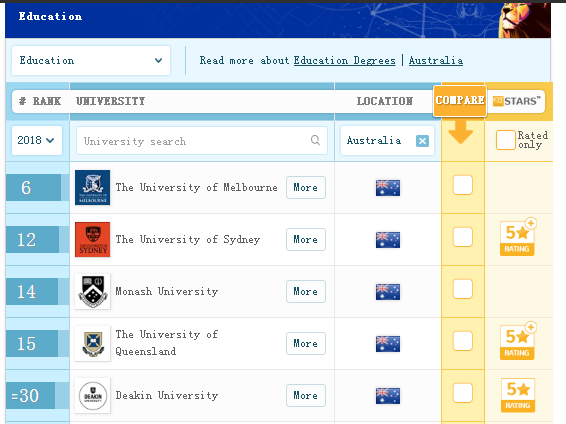Open the Education Degrees link
Image resolution: width=566 pixels, height=424 pixels.
[x=344, y=61]
